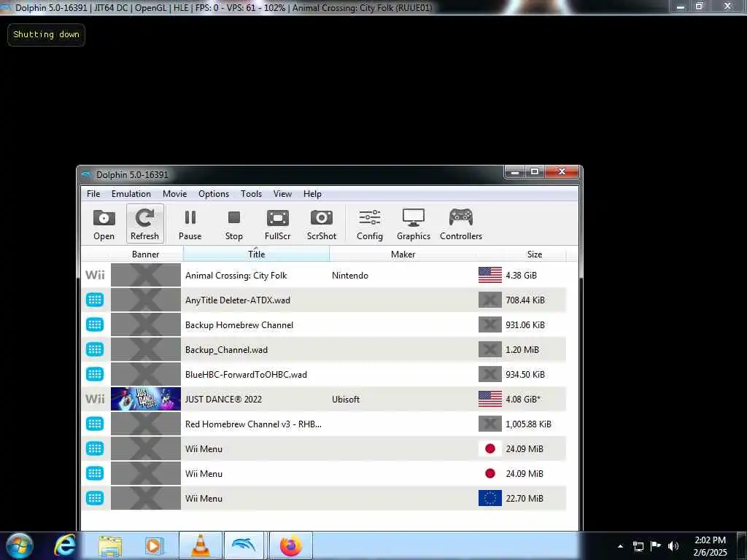Screen dimensions: 747x560
Task: Click the 931.06 KiB size value
Action: tap(525, 324)
